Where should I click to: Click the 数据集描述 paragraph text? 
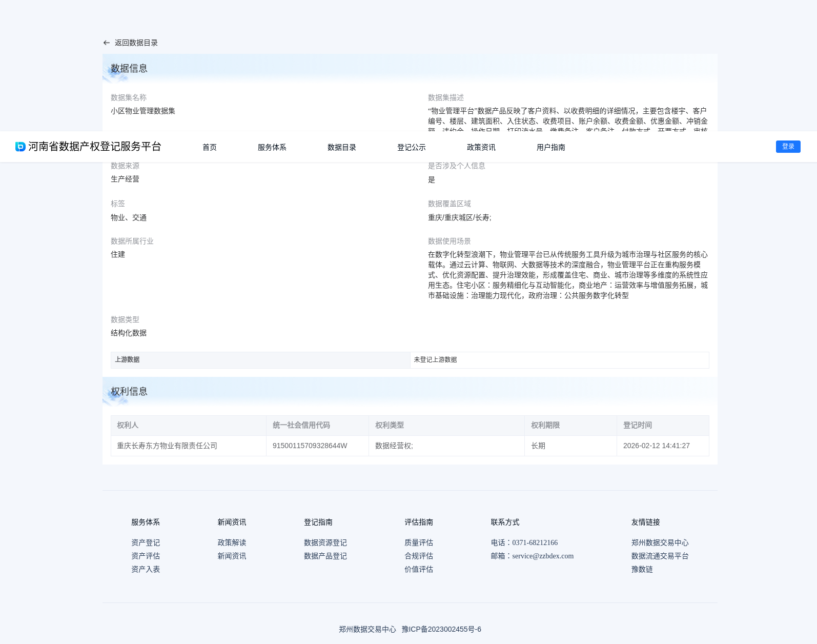[568, 119]
